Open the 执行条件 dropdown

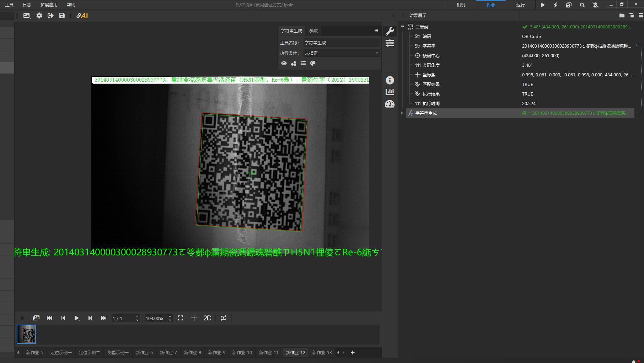pos(341,53)
